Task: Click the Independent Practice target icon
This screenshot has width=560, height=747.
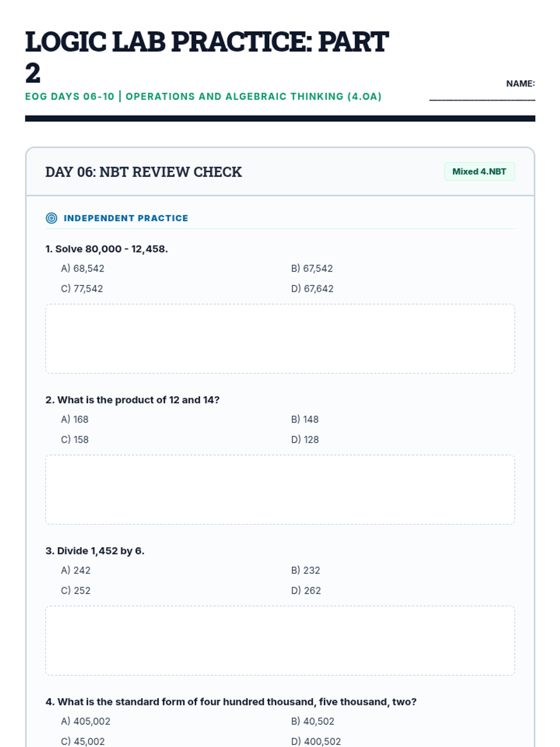Action: (51, 218)
